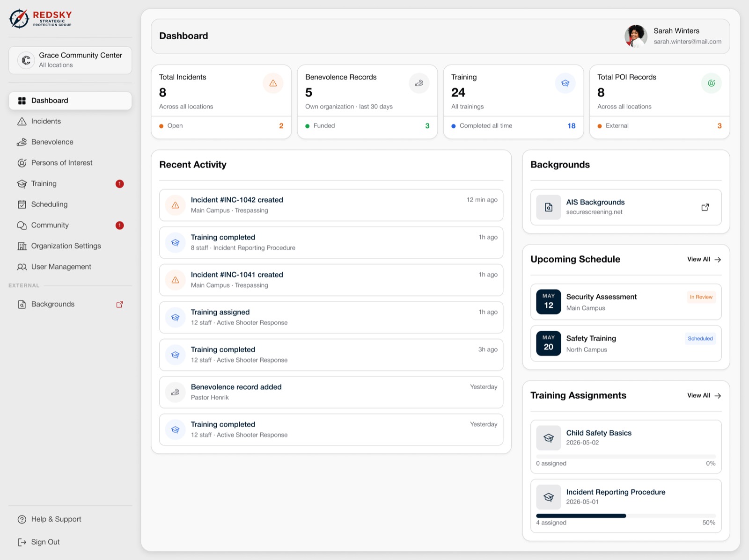Click View All in Upcoming Schedule
The image size is (749, 560).
pos(704,259)
